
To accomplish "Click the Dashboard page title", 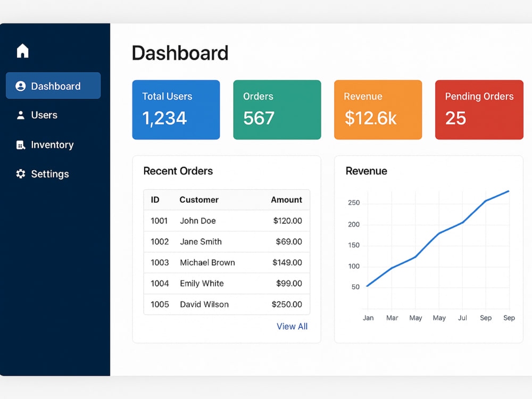I will [180, 53].
